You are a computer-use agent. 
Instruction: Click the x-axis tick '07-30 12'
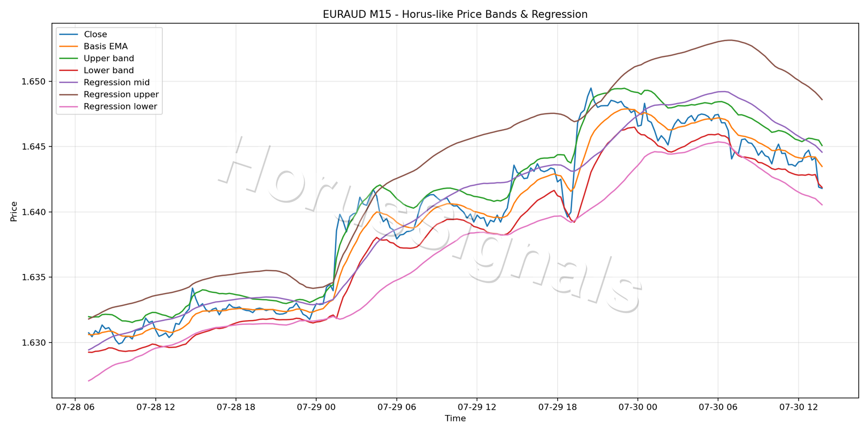point(798,407)
